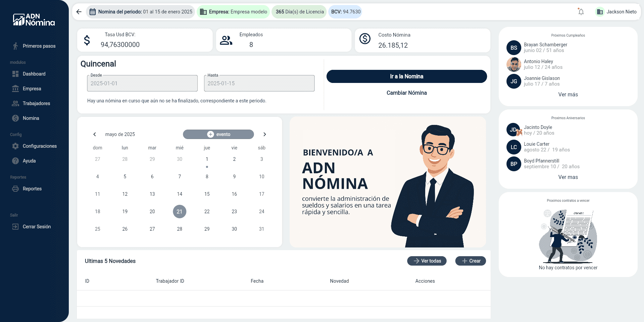This screenshot has width=644, height=322.
Task: Click the Desde date field showing 2025-01-01
Action: click(x=142, y=83)
